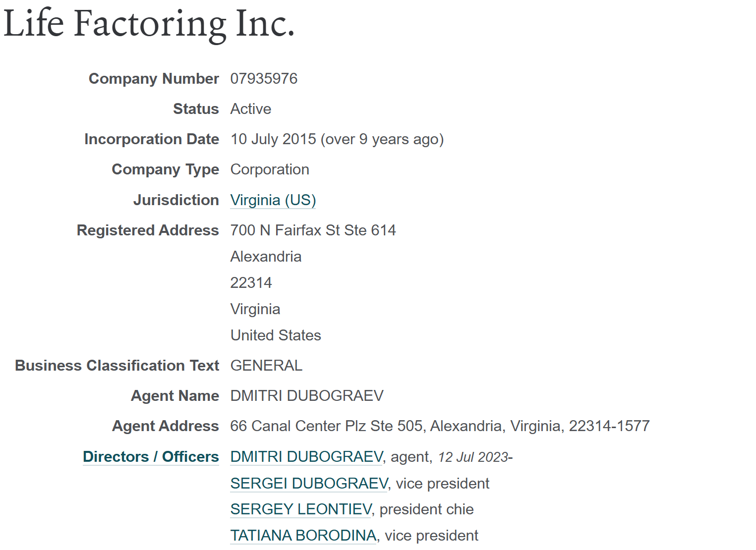Click the 66 Canal Center Plz agent address
The width and height of the screenshot is (756, 550).
point(439,426)
